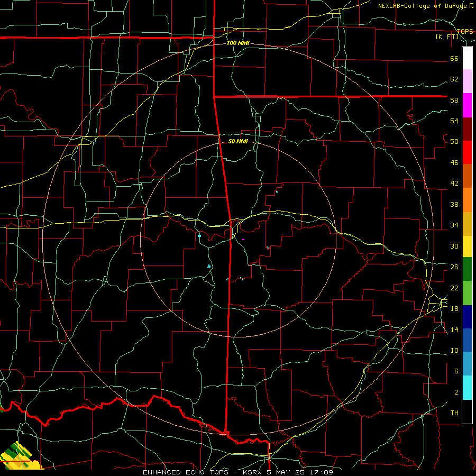Click the legend value 62
Viewport: 476px width, 476px height.
point(454,79)
